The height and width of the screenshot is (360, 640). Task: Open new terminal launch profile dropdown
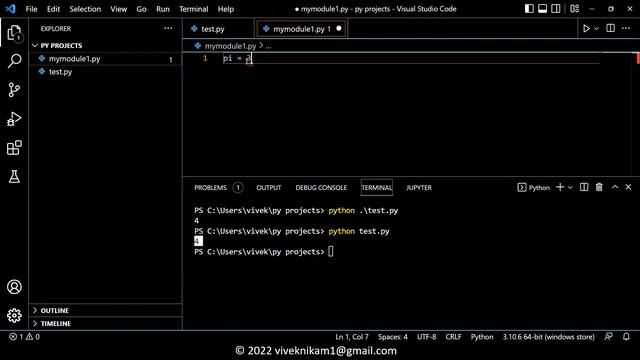pos(570,187)
